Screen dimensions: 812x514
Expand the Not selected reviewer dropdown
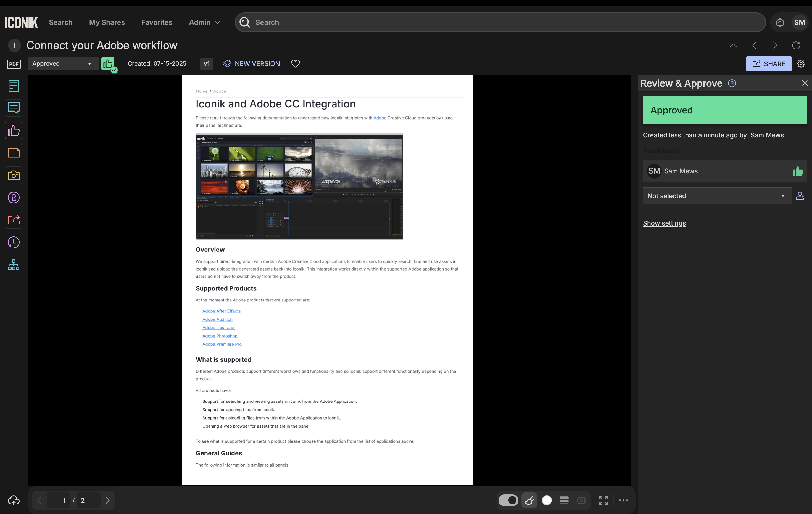717,196
